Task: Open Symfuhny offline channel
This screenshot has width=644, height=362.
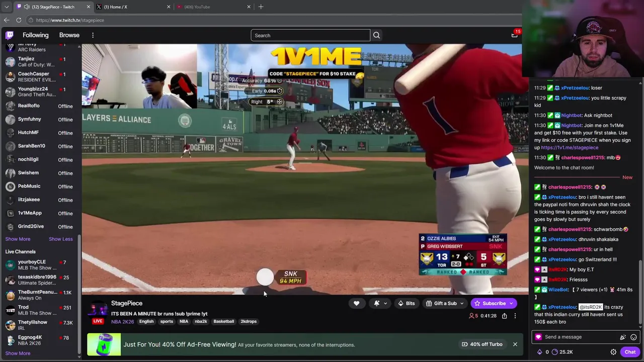Action: tap(40, 119)
